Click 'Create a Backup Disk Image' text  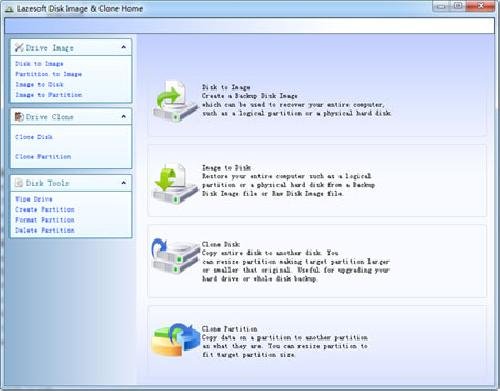[x=250, y=96]
